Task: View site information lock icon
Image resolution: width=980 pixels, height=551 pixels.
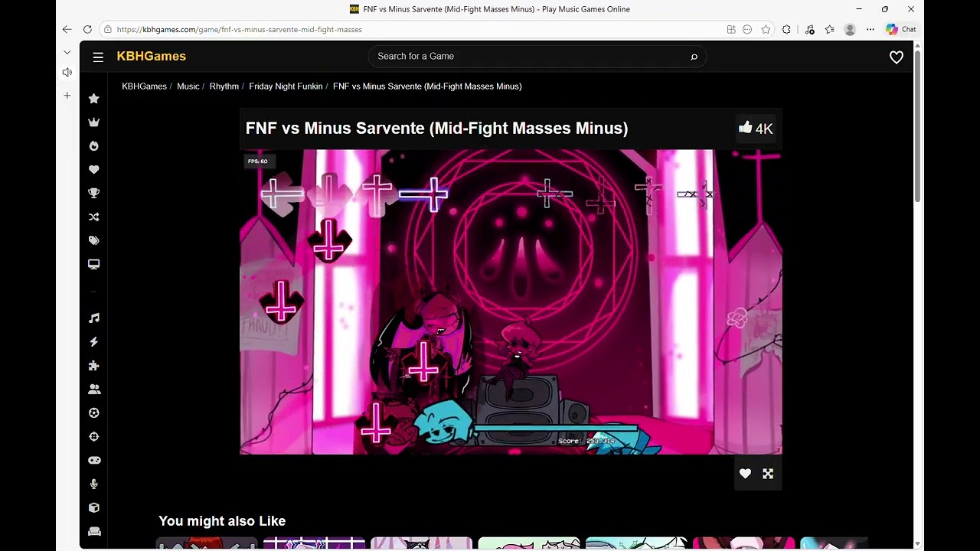Action: (x=108, y=29)
